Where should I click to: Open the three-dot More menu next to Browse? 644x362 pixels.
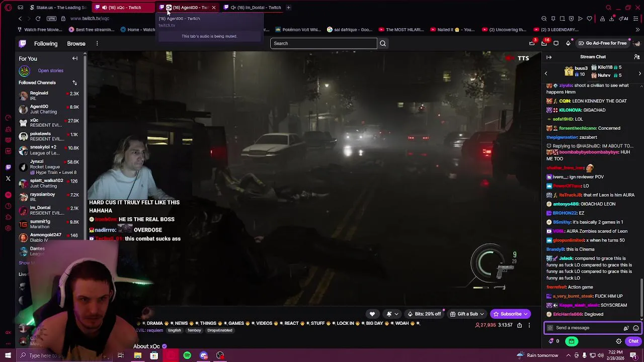point(97,44)
